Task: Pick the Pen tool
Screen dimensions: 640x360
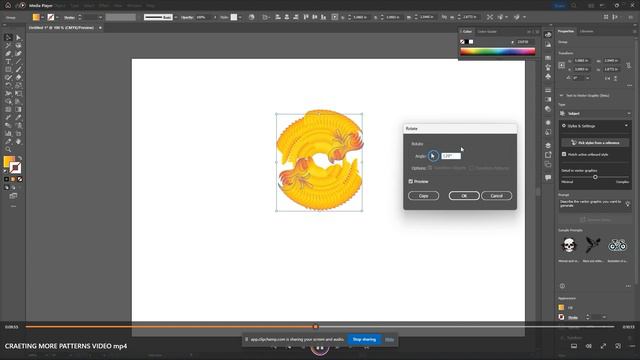Action: 8,53
